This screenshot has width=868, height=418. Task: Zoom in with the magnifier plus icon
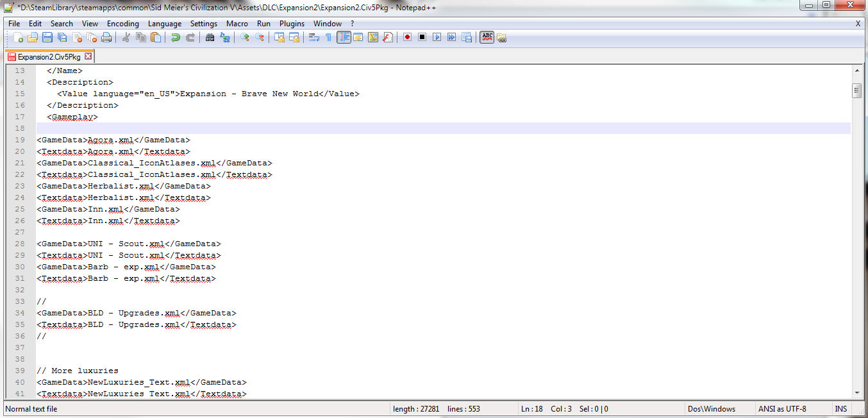[244, 37]
